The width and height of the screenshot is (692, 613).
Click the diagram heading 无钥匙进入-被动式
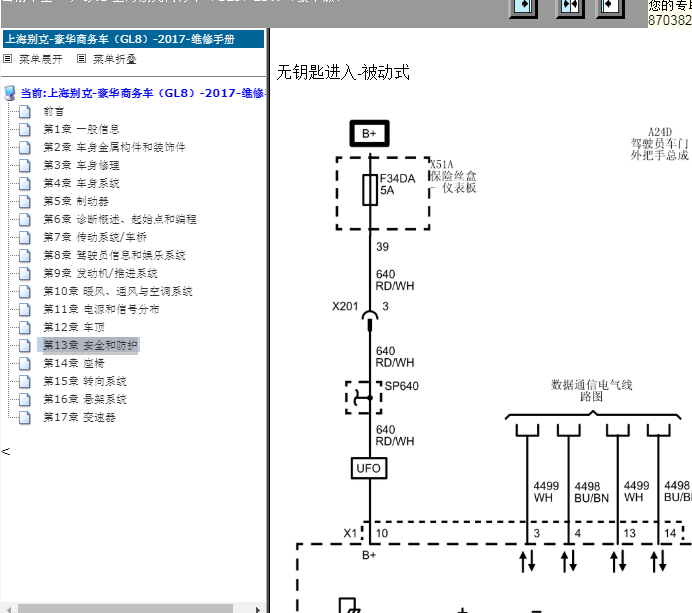(x=343, y=72)
